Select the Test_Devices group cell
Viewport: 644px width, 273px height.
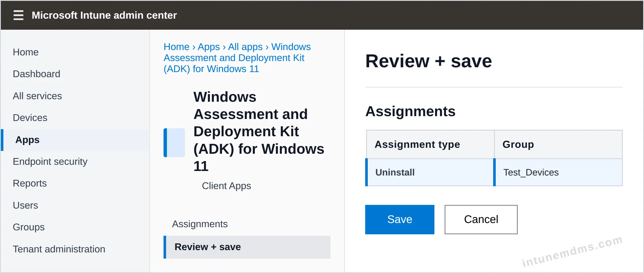click(x=558, y=172)
